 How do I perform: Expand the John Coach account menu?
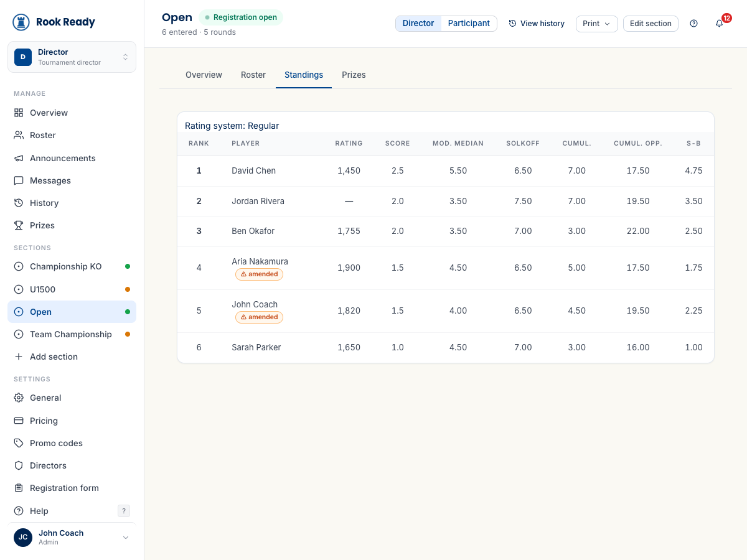pos(72,538)
